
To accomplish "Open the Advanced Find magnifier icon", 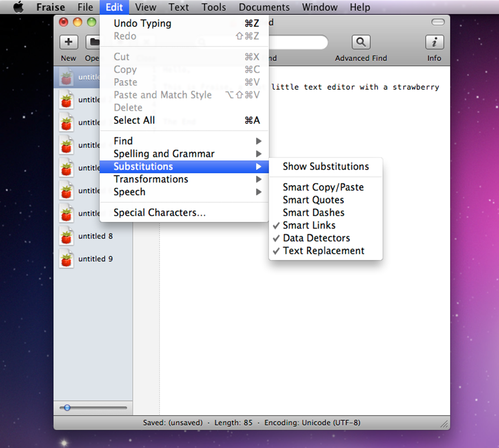I will (361, 42).
